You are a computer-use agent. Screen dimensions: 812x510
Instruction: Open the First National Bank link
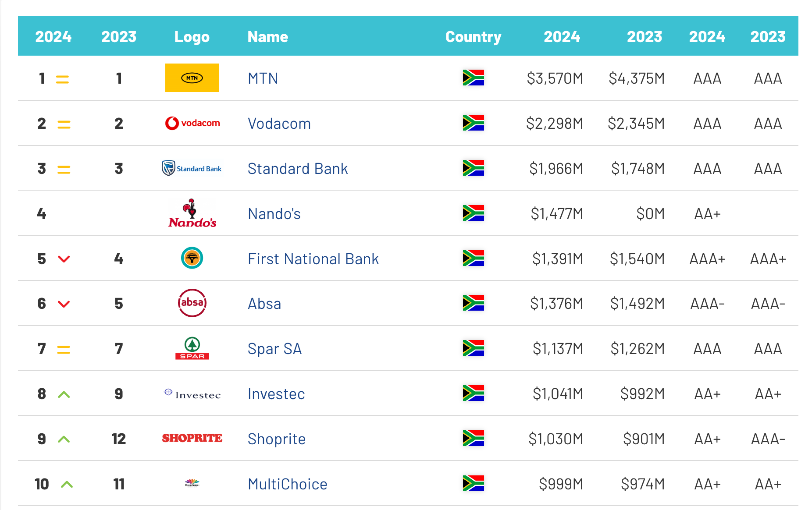pos(313,259)
